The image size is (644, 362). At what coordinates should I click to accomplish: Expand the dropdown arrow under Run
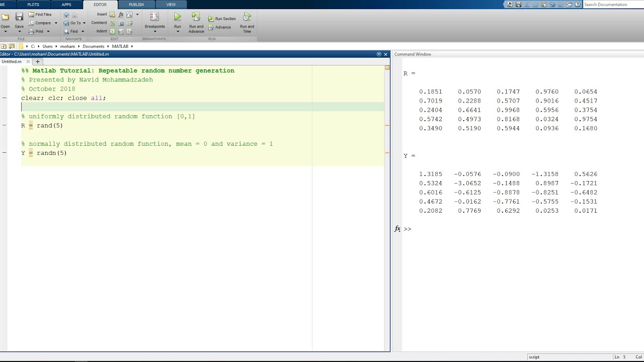tap(178, 32)
